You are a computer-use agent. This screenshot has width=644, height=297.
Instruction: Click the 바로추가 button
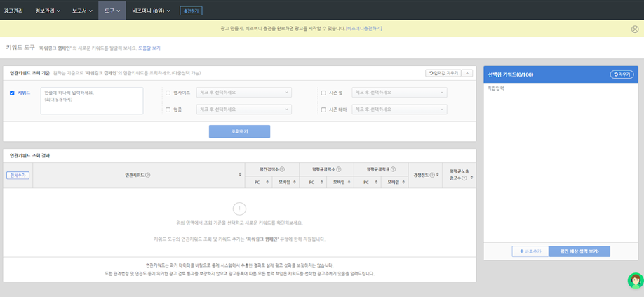(530, 251)
